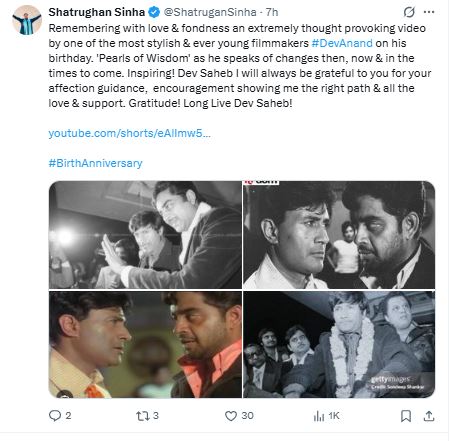Click the blue verified badge
The height and width of the screenshot is (441, 449).
pyautogui.click(x=154, y=12)
